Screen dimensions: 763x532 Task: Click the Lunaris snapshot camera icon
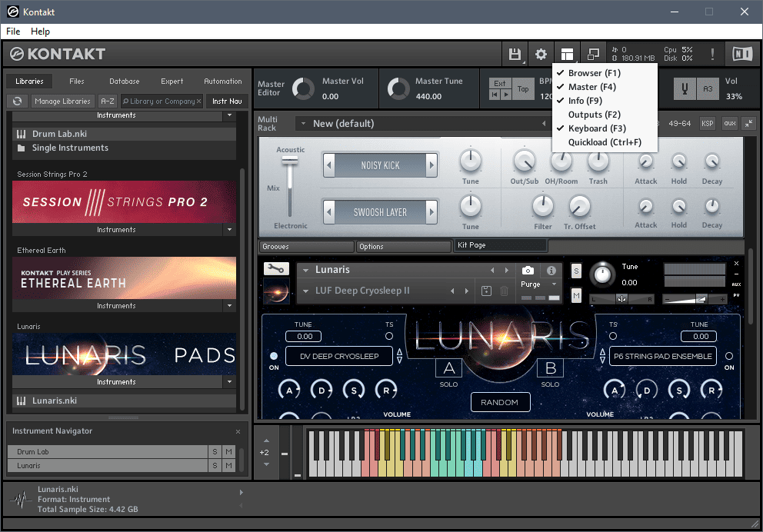[x=528, y=271]
